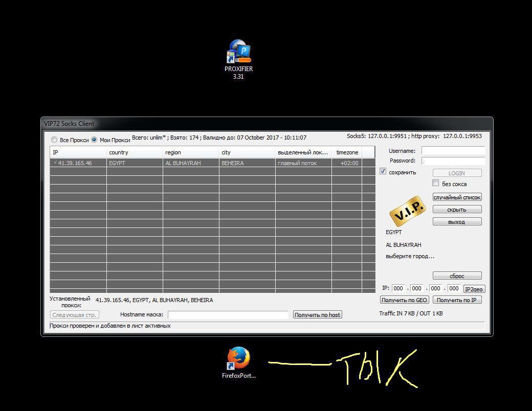Click the 'IP2geo' button
This screenshot has width=532, height=411.
click(x=474, y=289)
